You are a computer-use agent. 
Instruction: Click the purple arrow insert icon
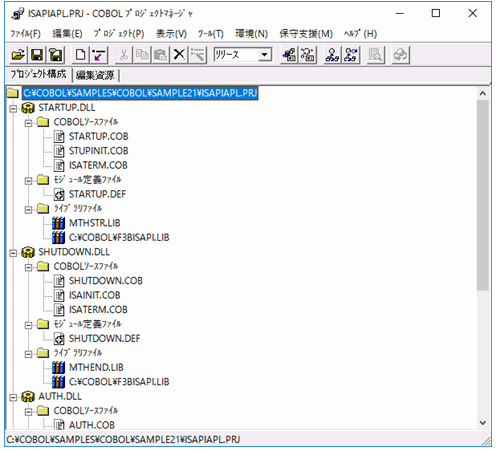[x=99, y=55]
